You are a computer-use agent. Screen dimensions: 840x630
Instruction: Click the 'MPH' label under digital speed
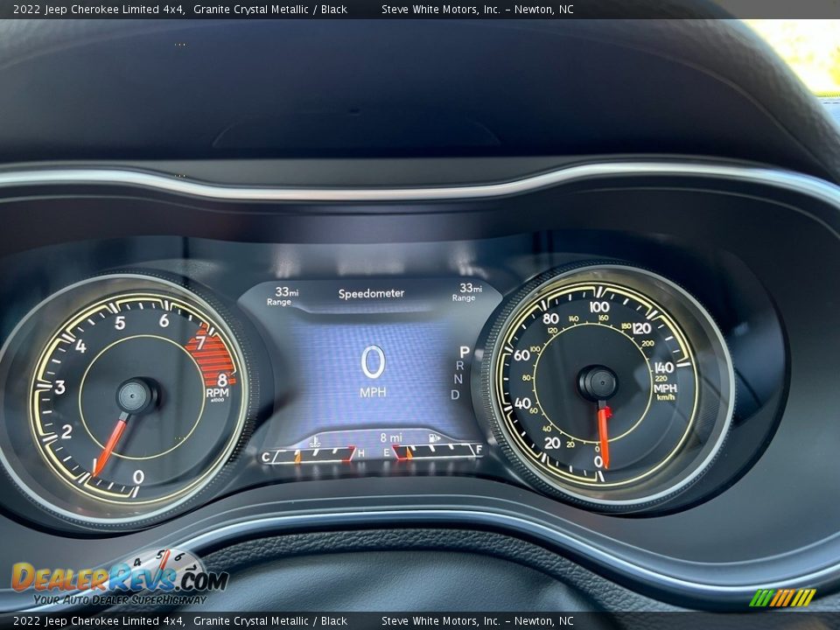pyautogui.click(x=373, y=393)
